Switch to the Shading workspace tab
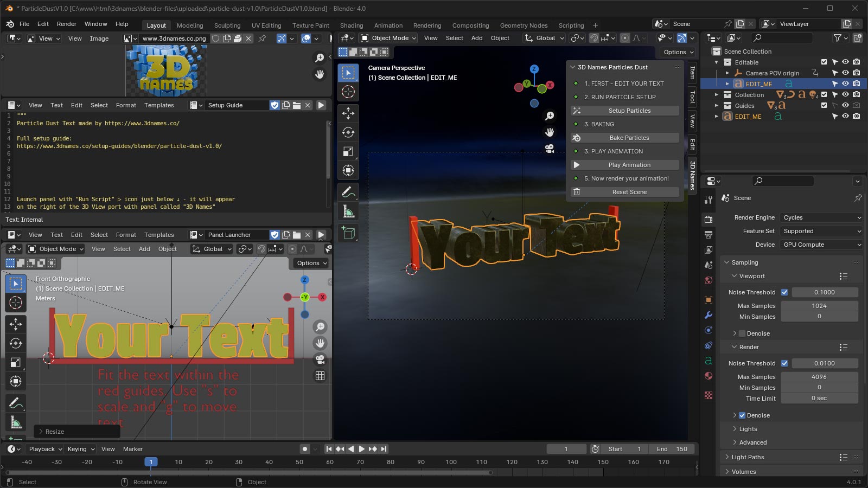 352,25
